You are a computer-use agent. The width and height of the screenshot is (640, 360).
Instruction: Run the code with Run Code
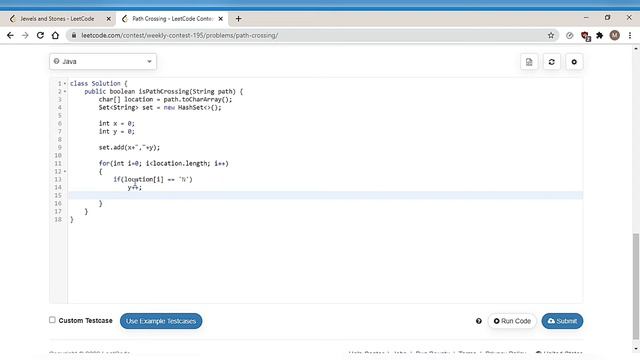512,321
